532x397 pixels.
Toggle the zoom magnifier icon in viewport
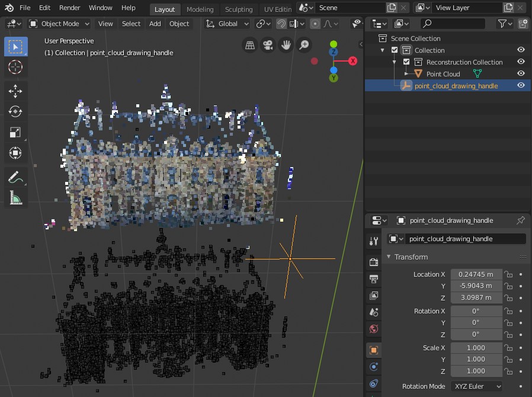point(304,45)
